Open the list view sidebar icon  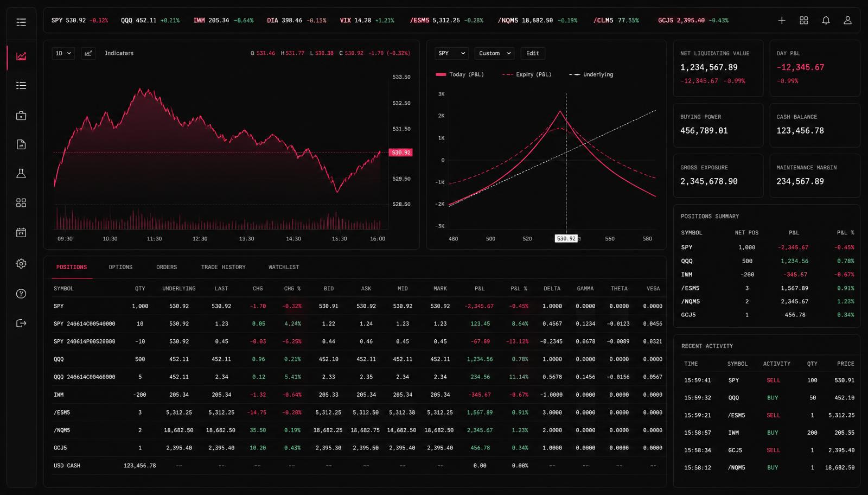(x=21, y=85)
